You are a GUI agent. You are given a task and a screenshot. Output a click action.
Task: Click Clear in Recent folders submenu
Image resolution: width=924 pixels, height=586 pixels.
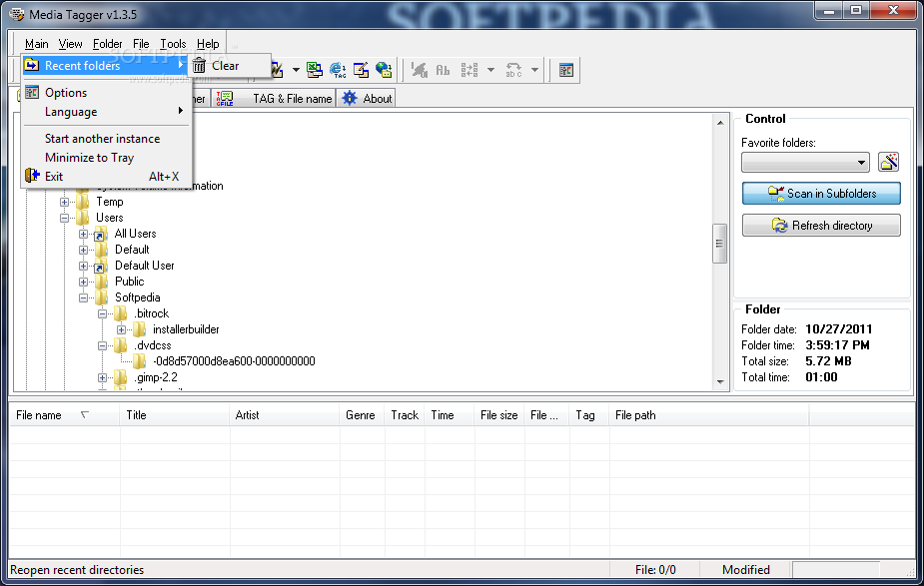(229, 65)
